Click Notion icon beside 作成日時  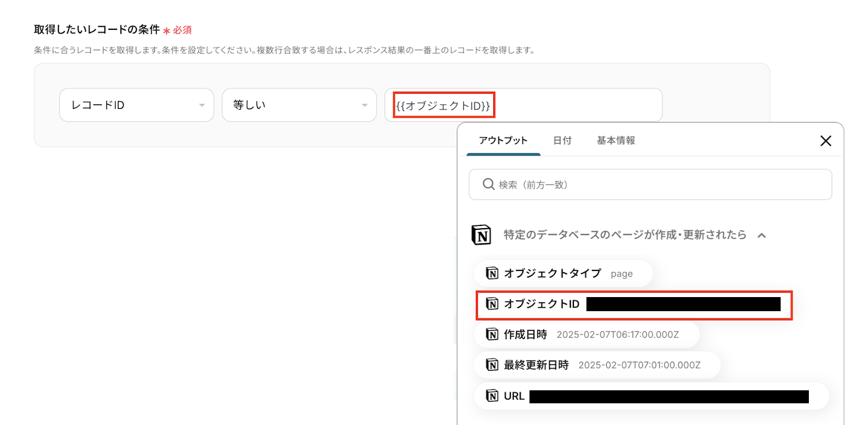(492, 334)
